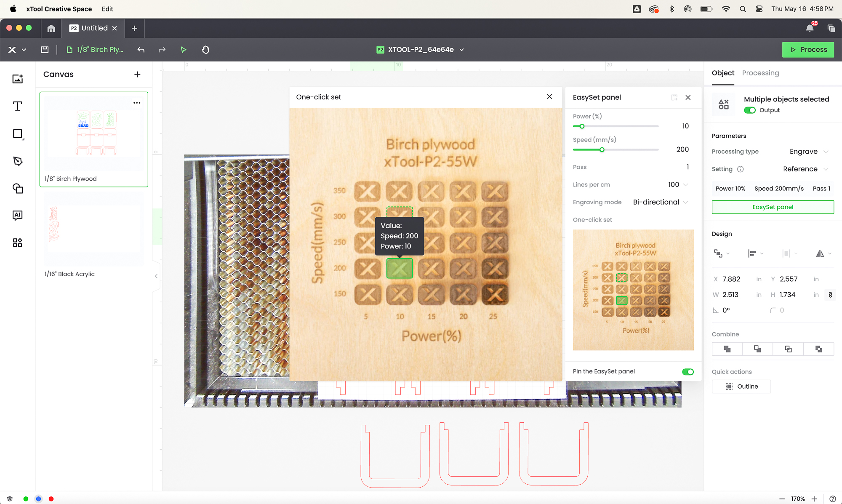Expand the Processing type Engrave dropdown
The image size is (842, 504).
click(809, 152)
